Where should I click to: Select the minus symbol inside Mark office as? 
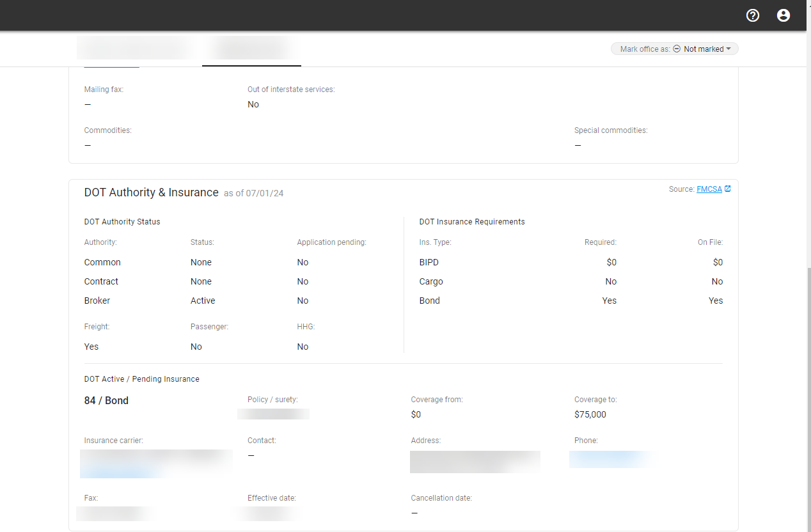[x=676, y=49]
